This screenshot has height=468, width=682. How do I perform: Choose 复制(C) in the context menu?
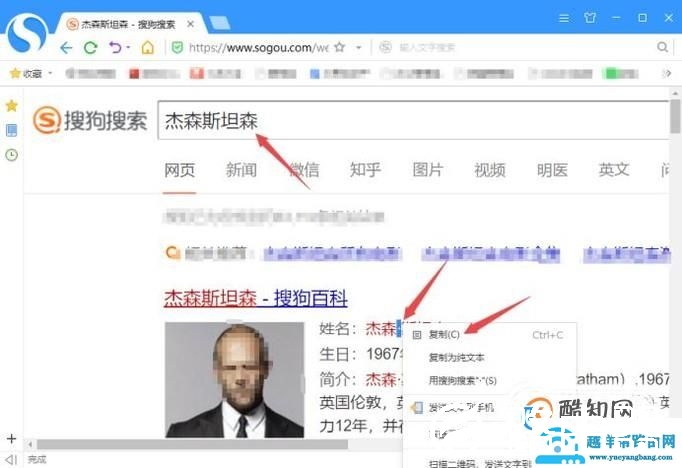click(489, 335)
